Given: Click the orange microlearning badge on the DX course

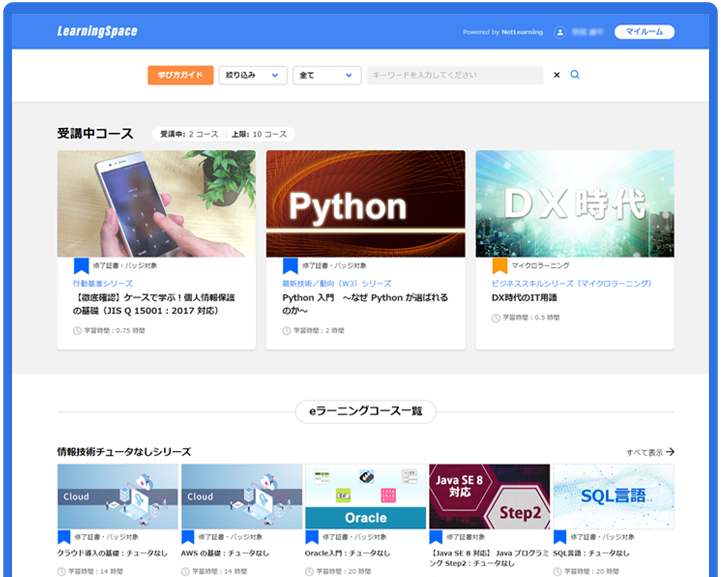Looking at the screenshot, I should tap(499, 266).
